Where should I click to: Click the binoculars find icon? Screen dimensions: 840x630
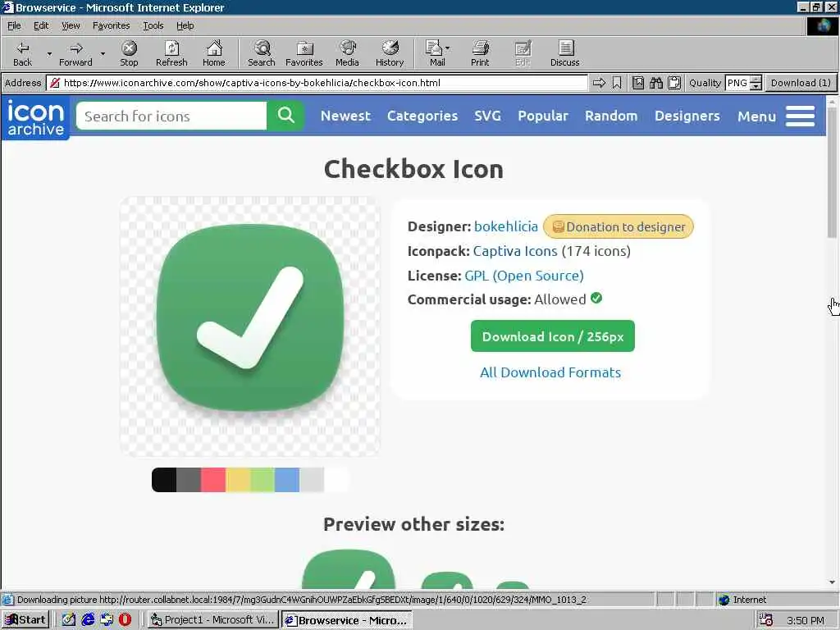656,83
